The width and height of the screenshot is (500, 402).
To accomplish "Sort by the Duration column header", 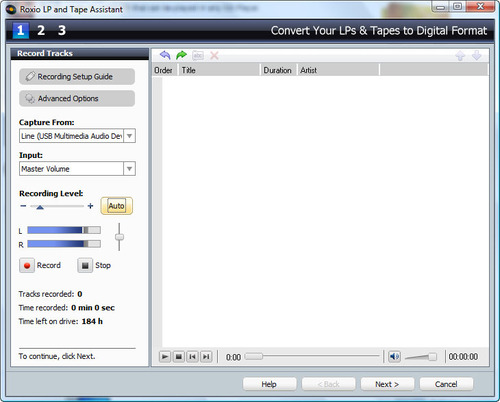I will [x=279, y=70].
